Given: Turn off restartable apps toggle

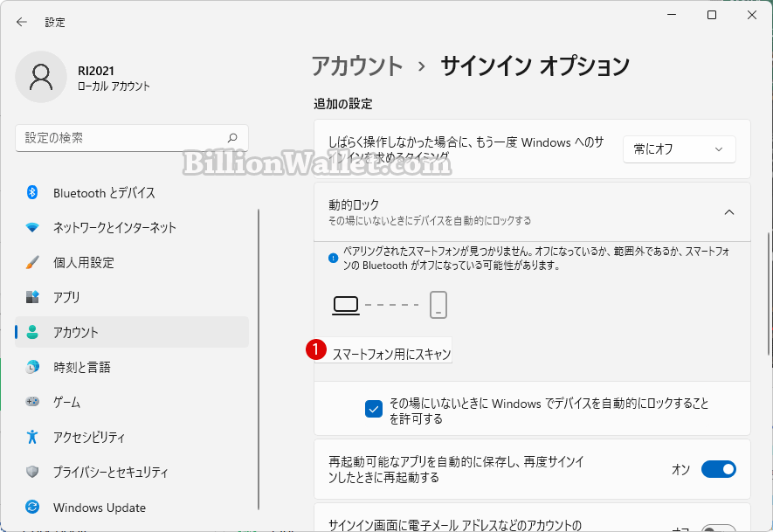Looking at the screenshot, I should pos(718,469).
